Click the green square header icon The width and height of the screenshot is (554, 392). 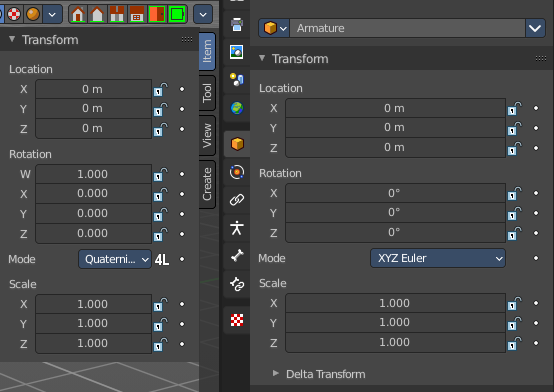point(177,14)
